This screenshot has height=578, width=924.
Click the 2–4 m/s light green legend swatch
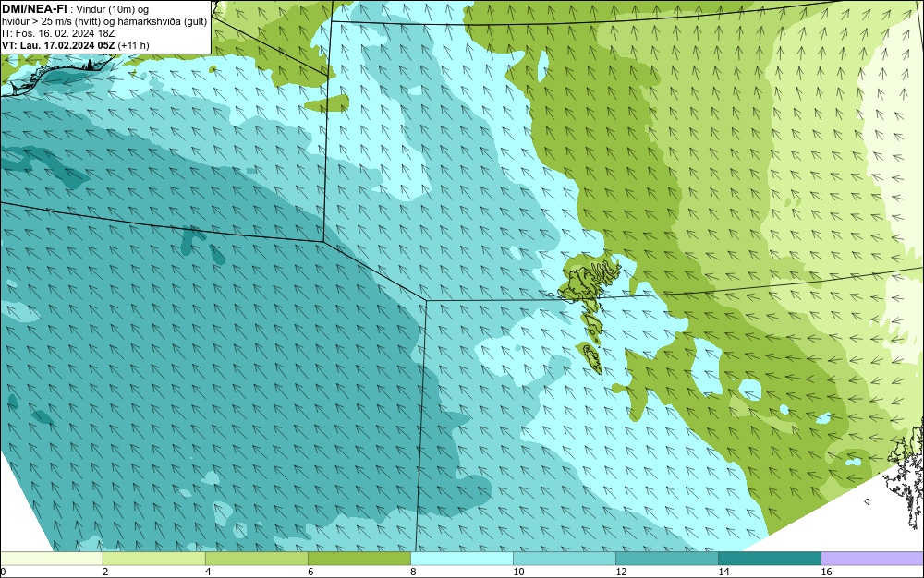[x=153, y=558]
